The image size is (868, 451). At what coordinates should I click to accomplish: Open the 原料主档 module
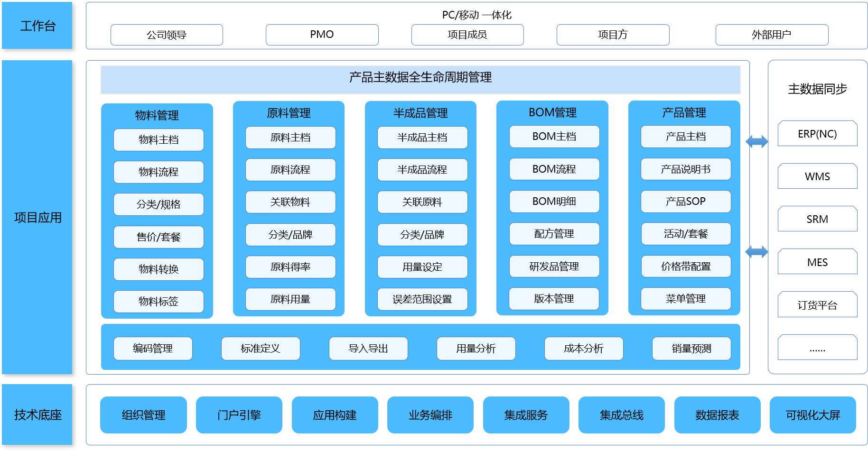click(x=290, y=138)
